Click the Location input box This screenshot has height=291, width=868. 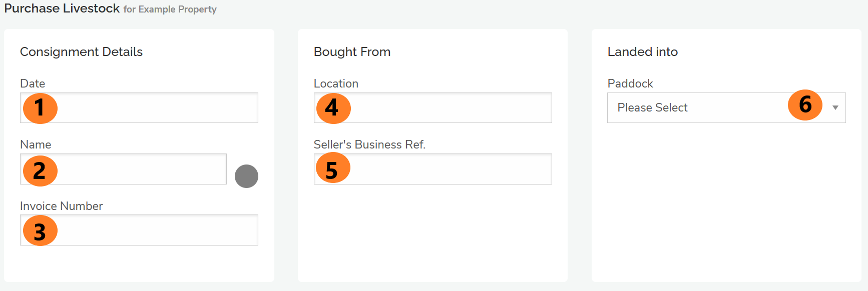click(x=451, y=108)
